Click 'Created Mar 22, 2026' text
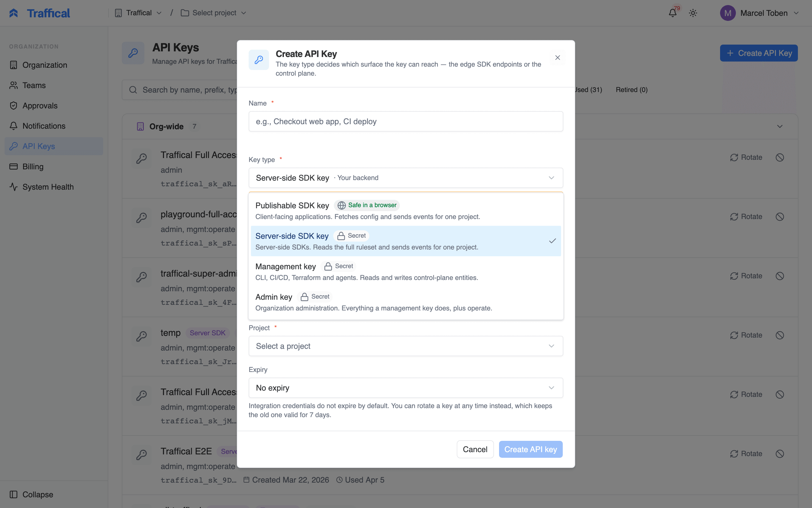This screenshot has height=508, width=812. pos(290,480)
